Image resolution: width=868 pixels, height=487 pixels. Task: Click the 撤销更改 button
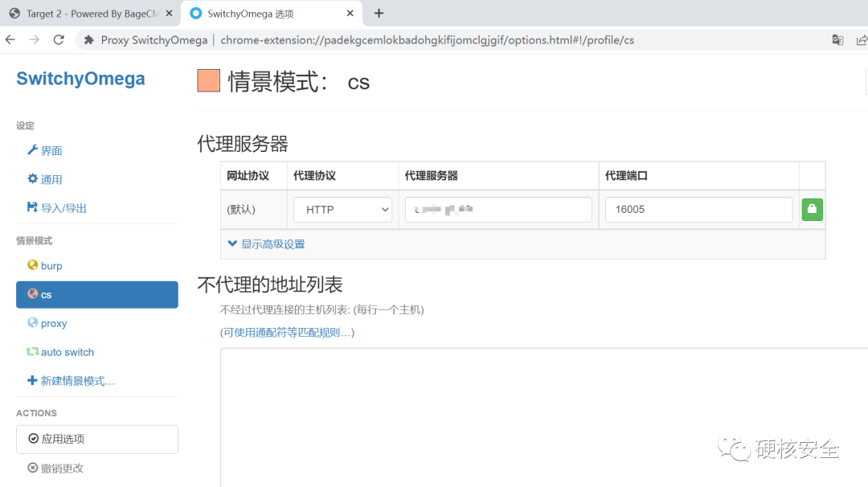pos(56,469)
